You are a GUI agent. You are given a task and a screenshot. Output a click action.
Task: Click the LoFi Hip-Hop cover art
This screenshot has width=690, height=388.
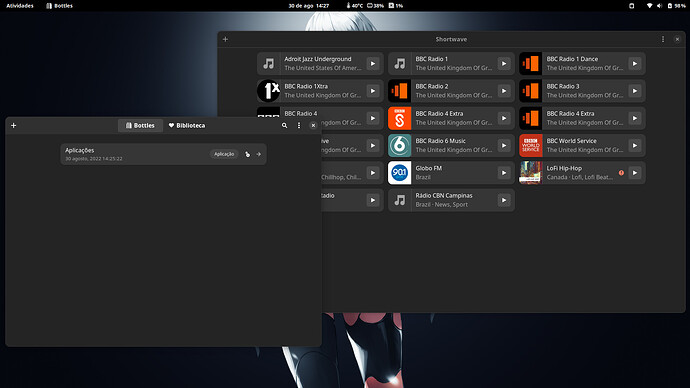click(531, 173)
